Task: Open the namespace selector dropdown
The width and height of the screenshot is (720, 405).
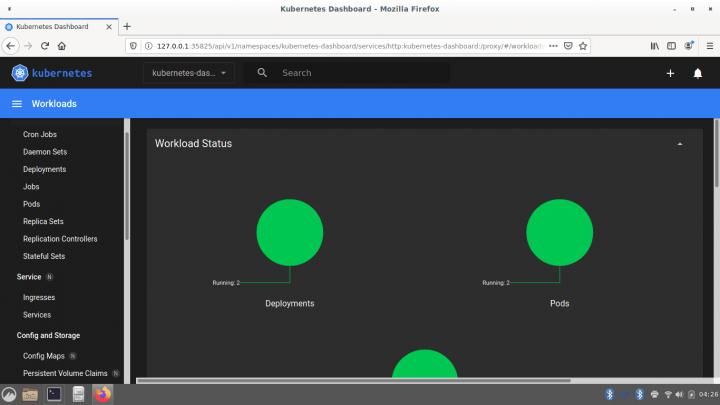Action: [x=189, y=73]
